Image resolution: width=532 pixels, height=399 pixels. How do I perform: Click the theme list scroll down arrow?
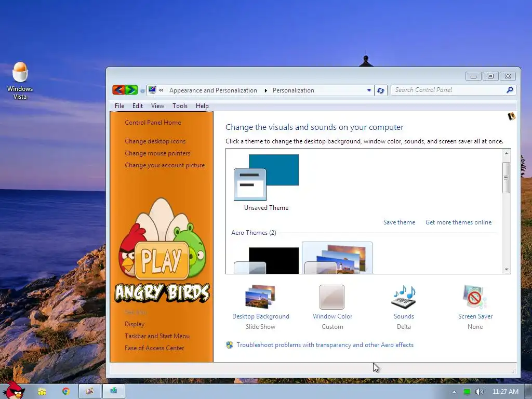506,270
